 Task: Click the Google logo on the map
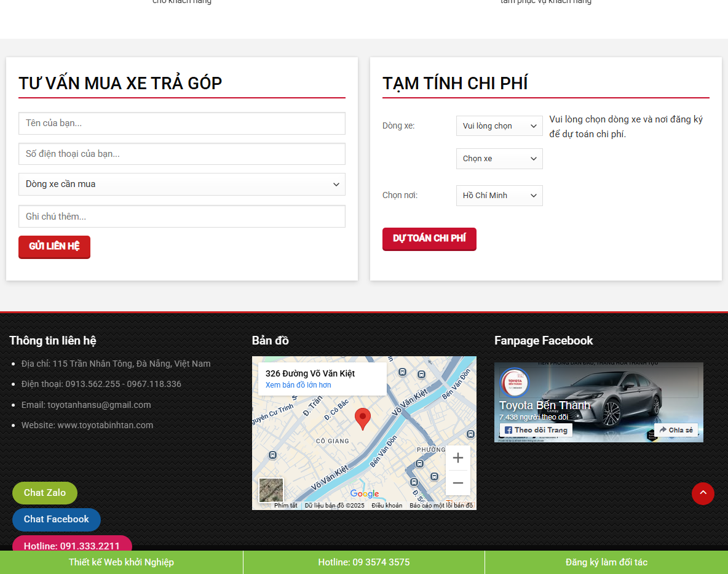click(365, 493)
